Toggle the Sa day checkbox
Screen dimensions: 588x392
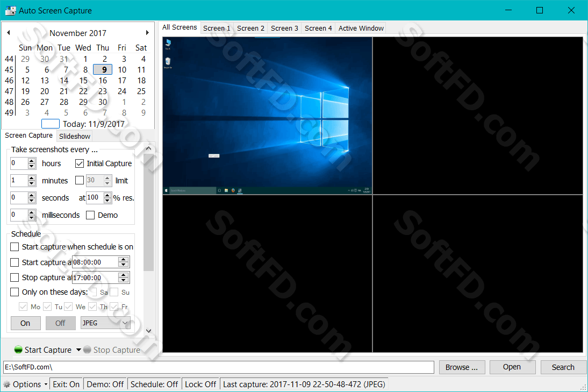94,292
